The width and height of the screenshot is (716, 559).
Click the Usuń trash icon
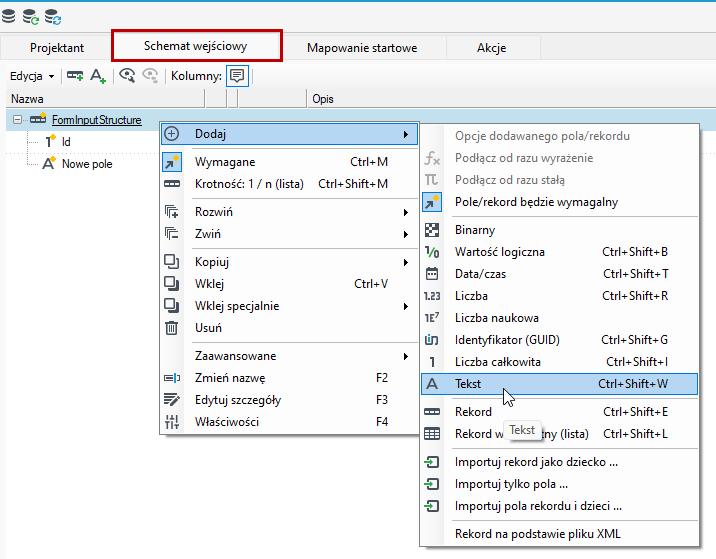pyautogui.click(x=172, y=327)
